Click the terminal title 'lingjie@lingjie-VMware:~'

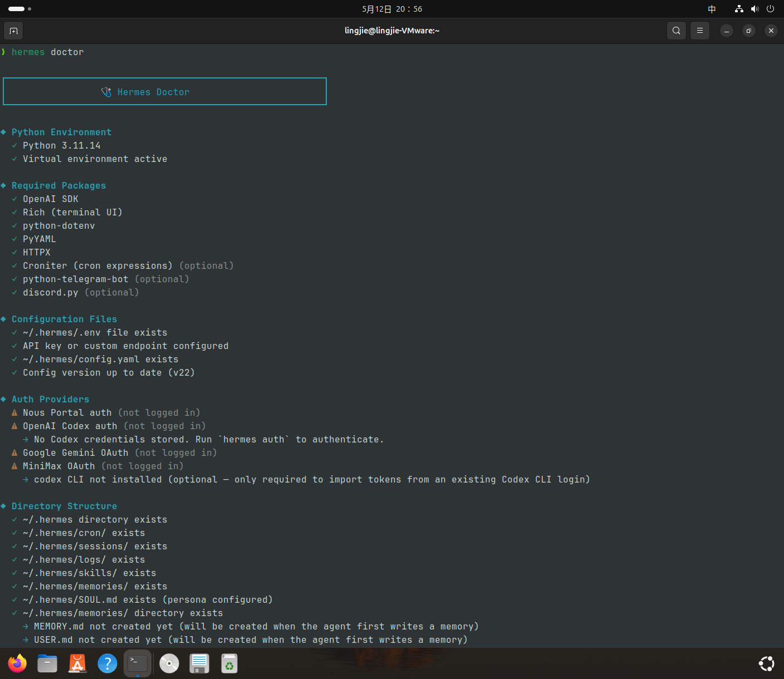(x=392, y=31)
